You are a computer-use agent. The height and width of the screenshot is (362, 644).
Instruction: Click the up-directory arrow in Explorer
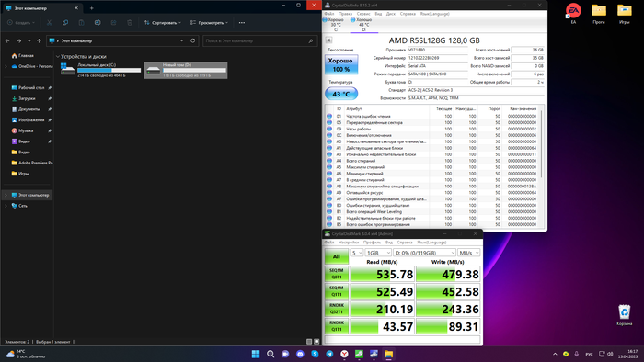[x=39, y=40]
